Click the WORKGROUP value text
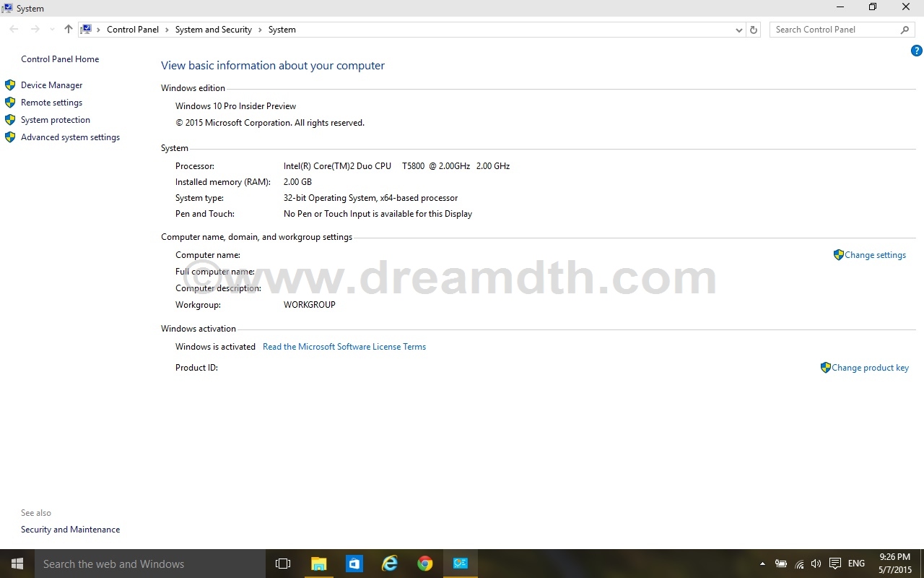Viewport: 924px width, 578px height. (310, 305)
